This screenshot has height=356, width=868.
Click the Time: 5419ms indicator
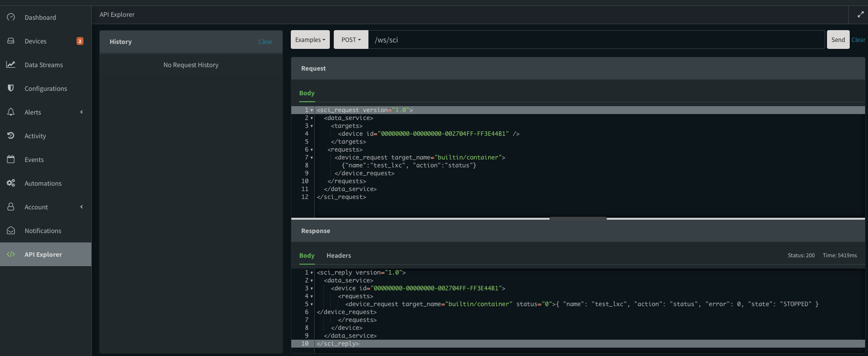tap(839, 255)
